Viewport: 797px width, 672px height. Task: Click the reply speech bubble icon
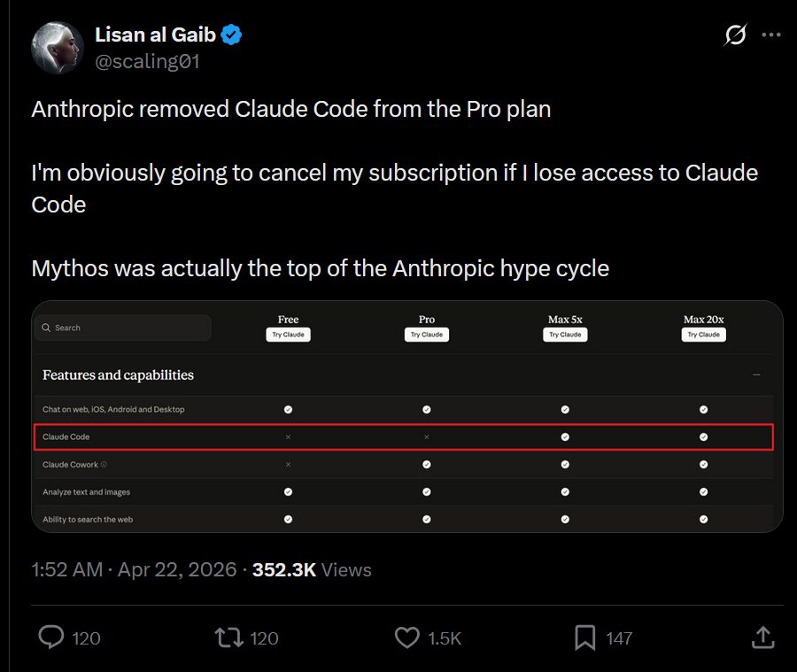pos(51,637)
